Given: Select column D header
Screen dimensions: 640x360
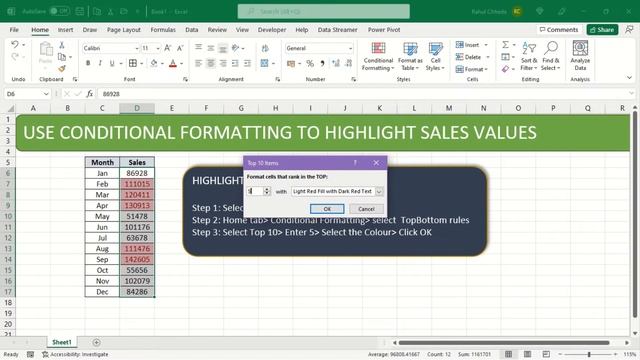Looking at the screenshot, I should 137,108.
